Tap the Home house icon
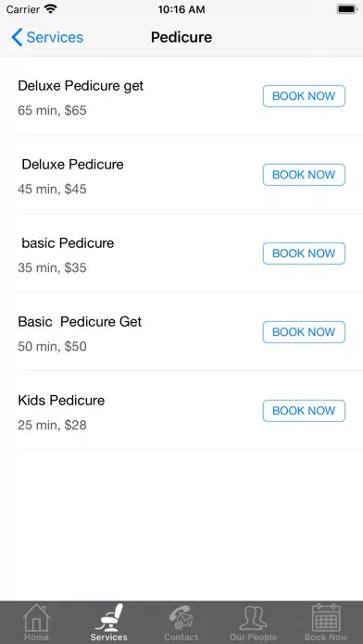This screenshot has width=363, height=644. 36,618
